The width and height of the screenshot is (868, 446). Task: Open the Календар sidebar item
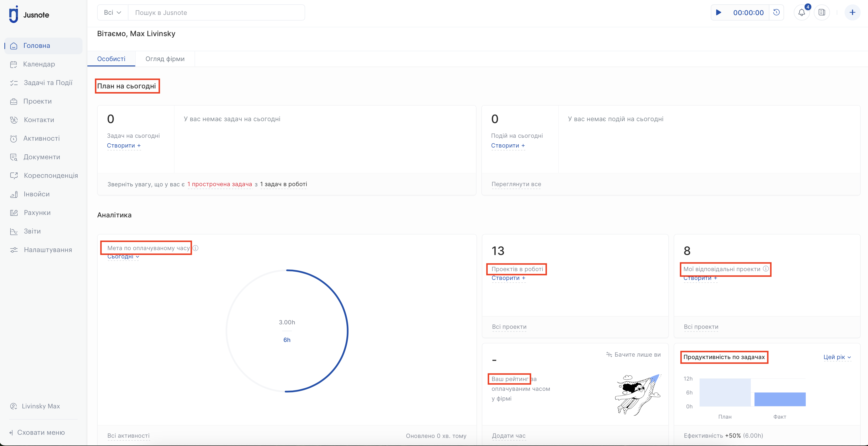(43, 64)
